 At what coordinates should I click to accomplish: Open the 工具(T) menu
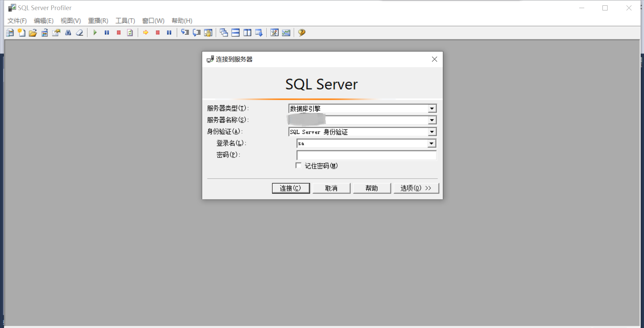click(x=125, y=21)
